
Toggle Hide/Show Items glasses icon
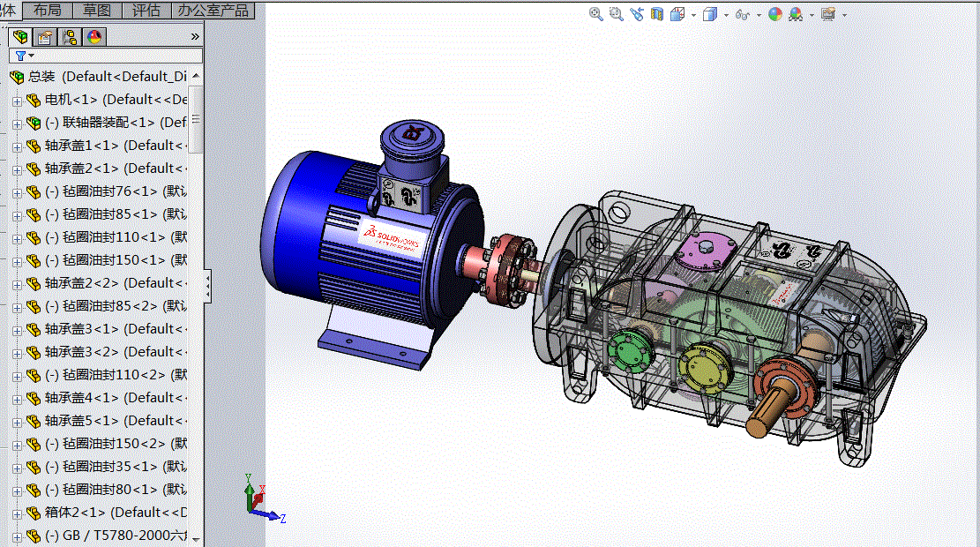742,14
